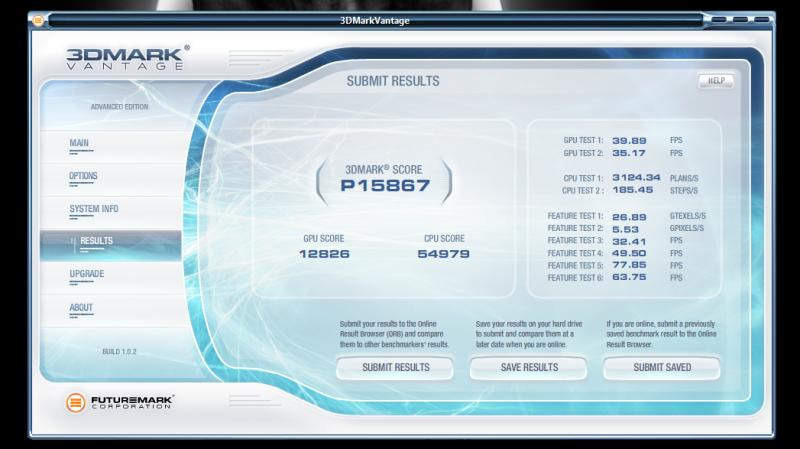Click Feature Test 6 value 63.75
This screenshot has height=449, width=800.
tap(629, 277)
